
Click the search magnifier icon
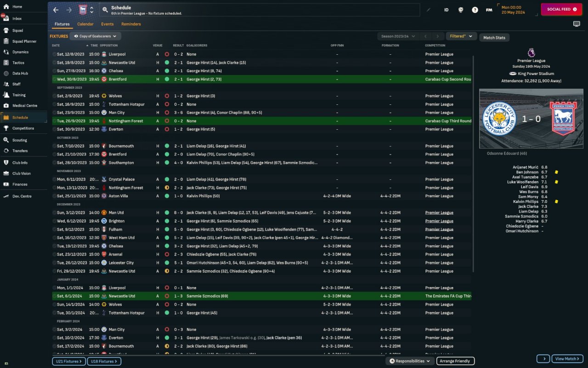click(105, 10)
